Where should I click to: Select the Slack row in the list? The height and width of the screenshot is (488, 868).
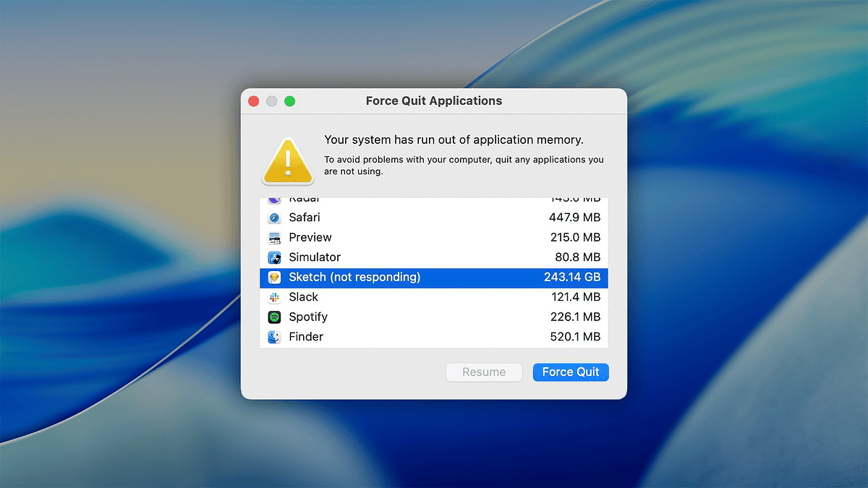click(x=434, y=296)
